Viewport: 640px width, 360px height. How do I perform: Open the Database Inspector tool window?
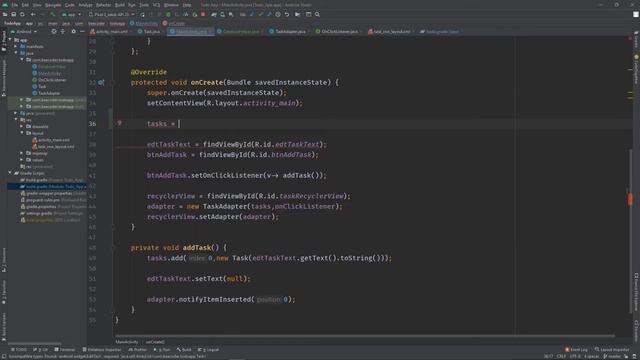coord(102,350)
